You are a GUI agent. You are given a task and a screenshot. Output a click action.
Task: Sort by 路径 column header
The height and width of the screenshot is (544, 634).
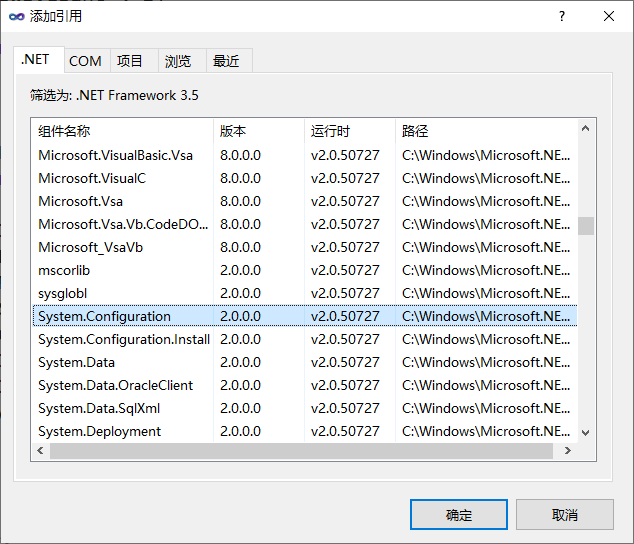click(x=486, y=131)
